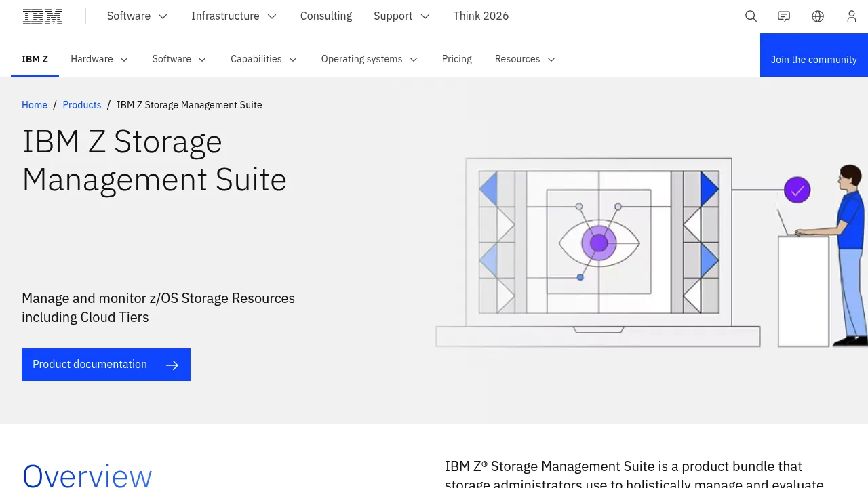Click arrow icon on Product documentation button
Image resolution: width=868 pixels, height=488 pixels.
pyautogui.click(x=172, y=365)
